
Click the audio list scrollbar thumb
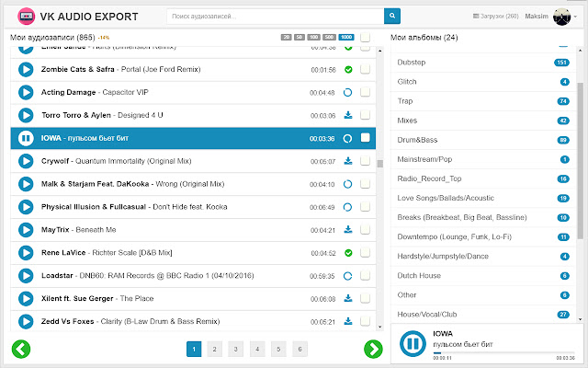[379, 164]
